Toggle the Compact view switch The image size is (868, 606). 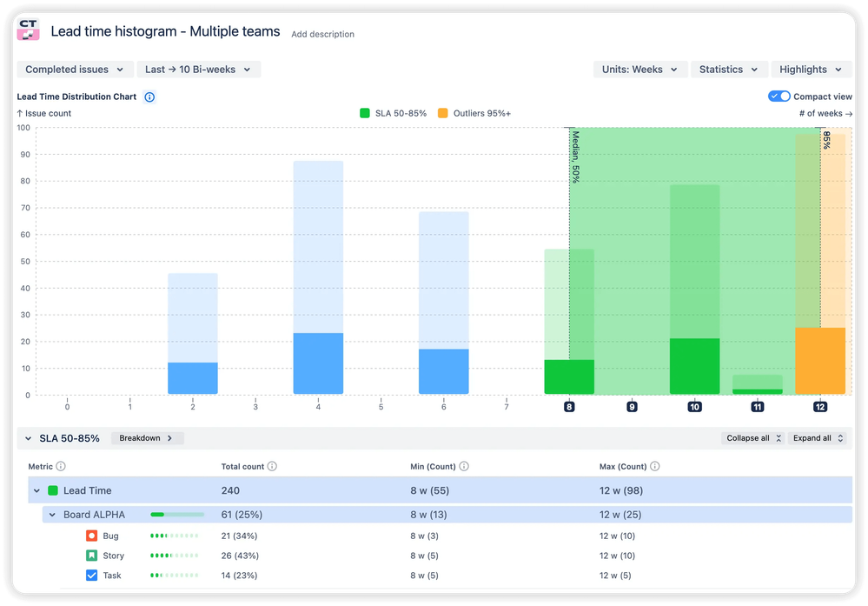(779, 97)
